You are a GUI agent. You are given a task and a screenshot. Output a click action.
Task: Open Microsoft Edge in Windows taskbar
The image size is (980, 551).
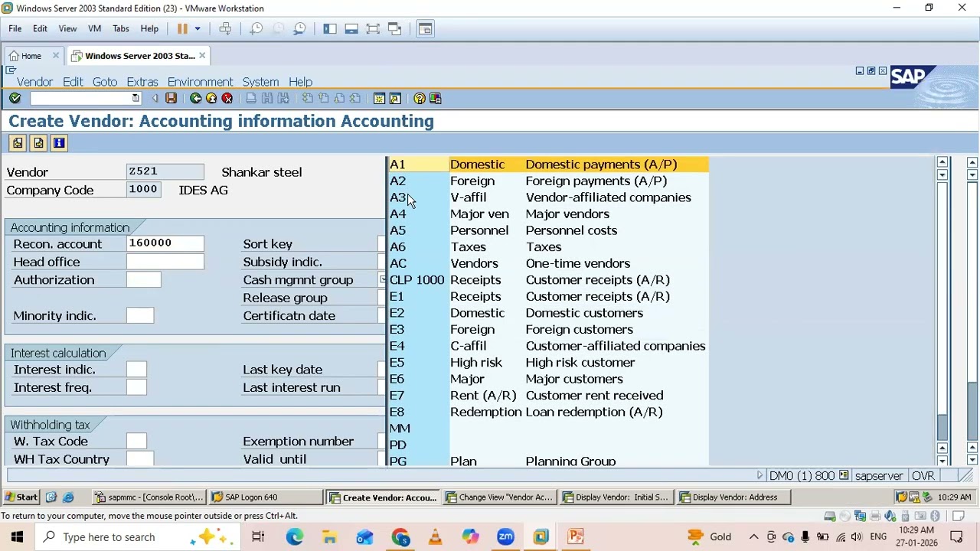(294, 536)
